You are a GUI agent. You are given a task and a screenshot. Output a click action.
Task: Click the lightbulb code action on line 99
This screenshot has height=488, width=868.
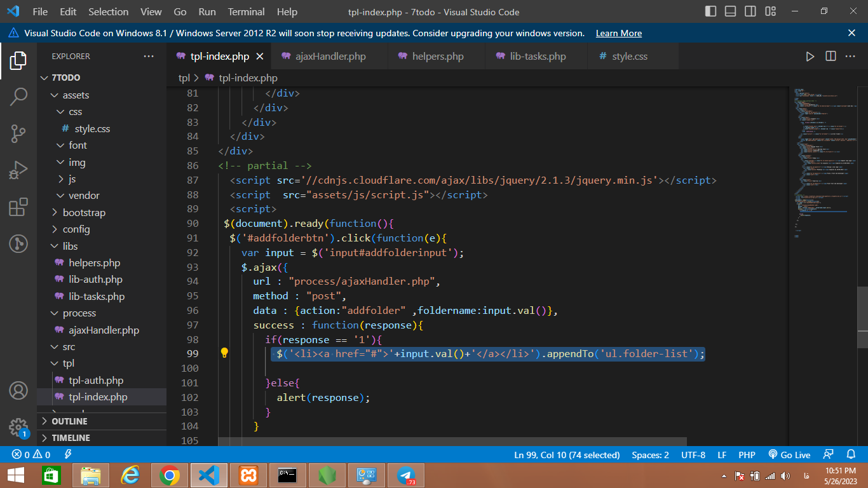tap(224, 353)
